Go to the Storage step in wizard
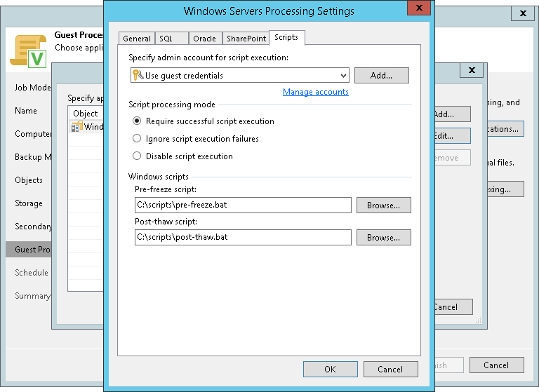 pos(29,203)
